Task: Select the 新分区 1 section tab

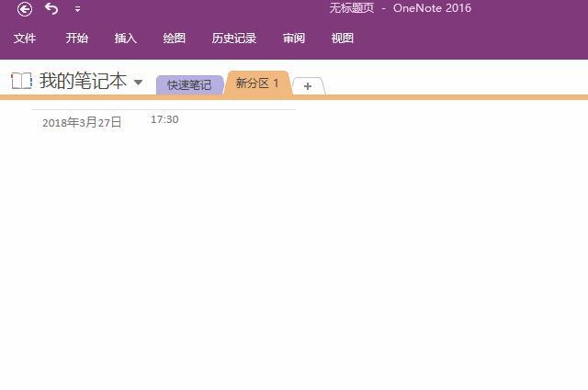Action: (x=257, y=83)
